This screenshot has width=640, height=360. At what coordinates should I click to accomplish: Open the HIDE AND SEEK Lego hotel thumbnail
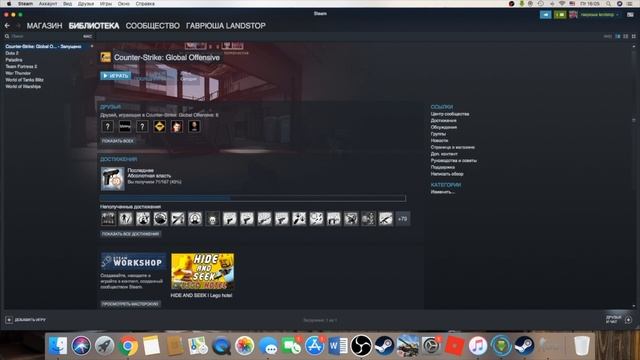(202, 271)
